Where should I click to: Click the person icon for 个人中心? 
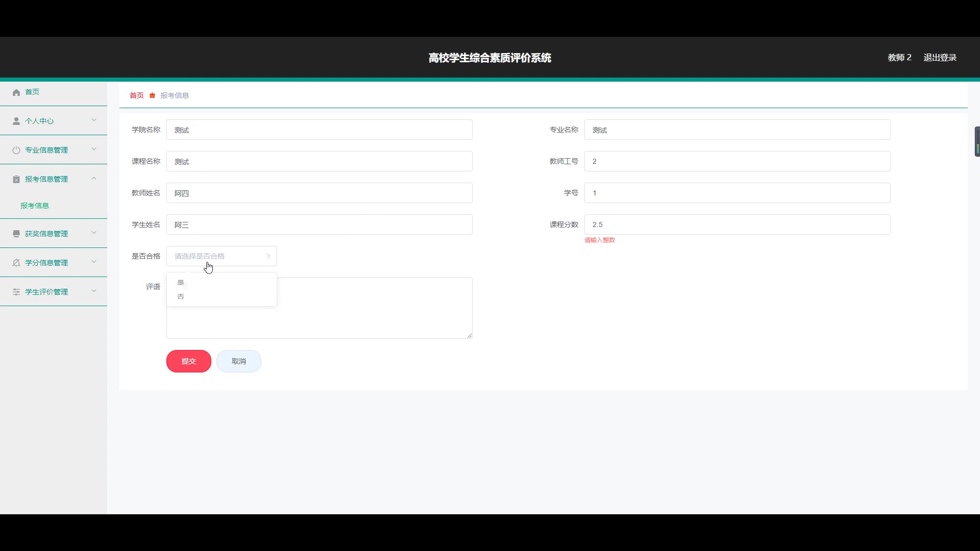pos(16,121)
